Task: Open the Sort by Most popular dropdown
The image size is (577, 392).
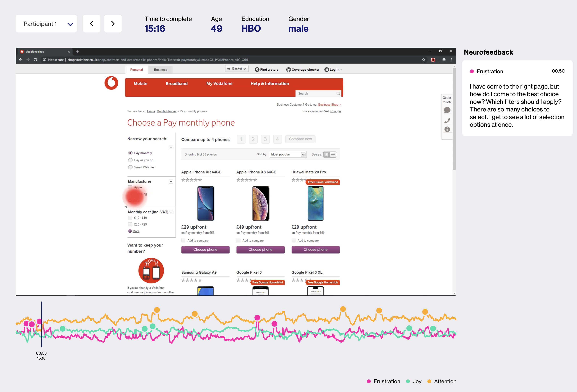Action: click(288, 154)
